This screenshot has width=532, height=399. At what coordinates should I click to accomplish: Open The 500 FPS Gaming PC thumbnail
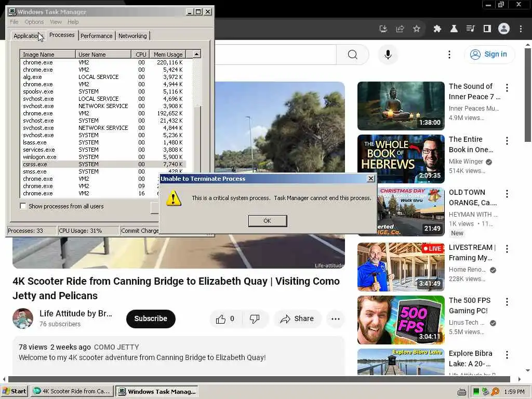[x=401, y=320]
